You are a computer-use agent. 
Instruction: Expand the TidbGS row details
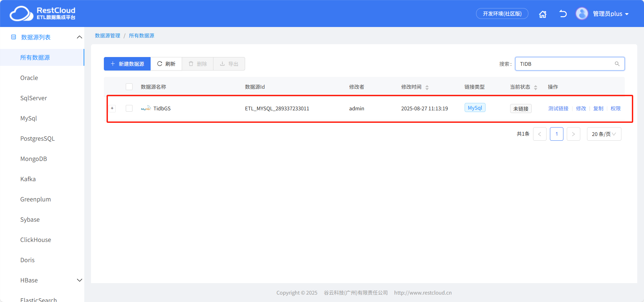pyautogui.click(x=112, y=108)
